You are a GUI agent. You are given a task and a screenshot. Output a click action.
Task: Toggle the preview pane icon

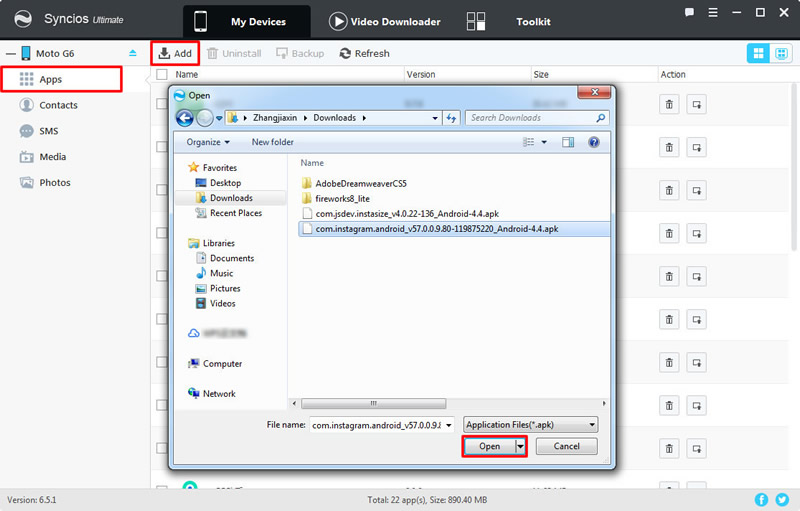(568, 142)
